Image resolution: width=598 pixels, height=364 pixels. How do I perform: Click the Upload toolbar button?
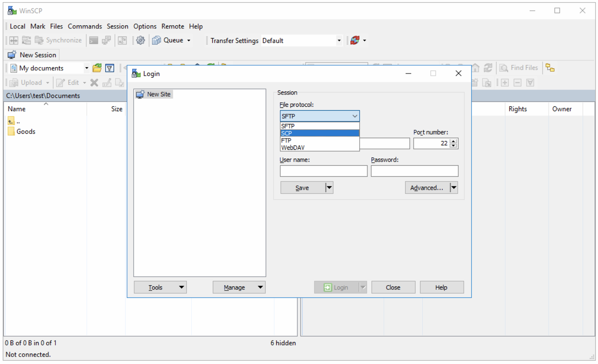click(25, 83)
